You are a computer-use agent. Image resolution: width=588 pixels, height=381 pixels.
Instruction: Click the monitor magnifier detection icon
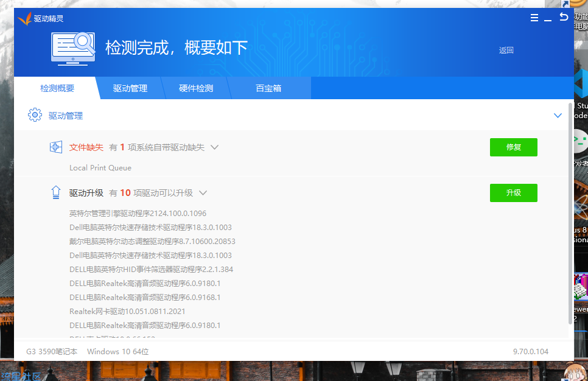pyautogui.click(x=73, y=49)
